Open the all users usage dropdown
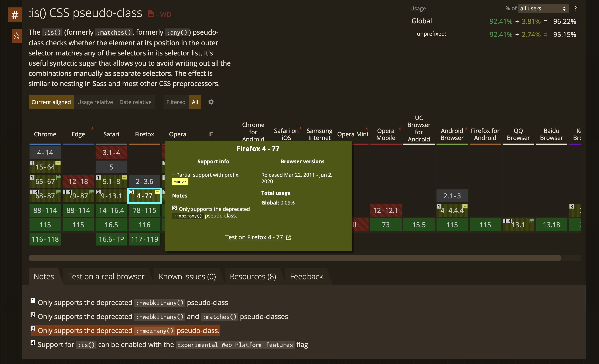 pos(543,8)
